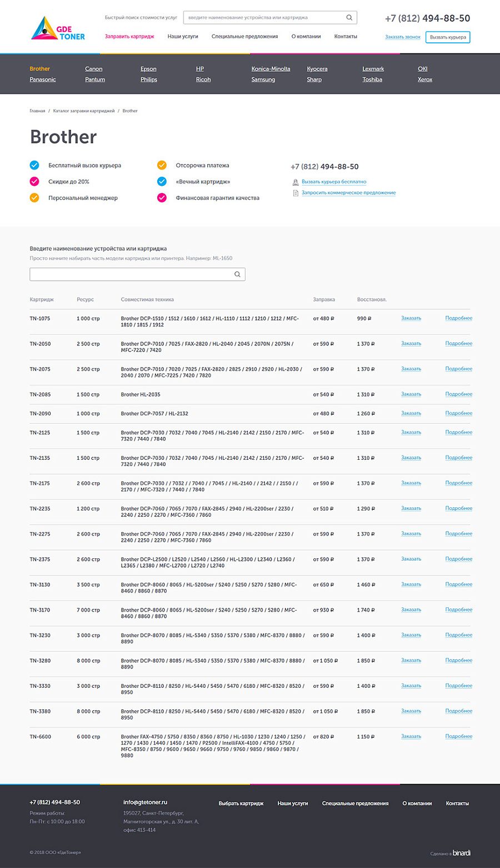Open 'Наши услуги' in top menu
This screenshot has width=500, height=868.
pyautogui.click(x=183, y=37)
